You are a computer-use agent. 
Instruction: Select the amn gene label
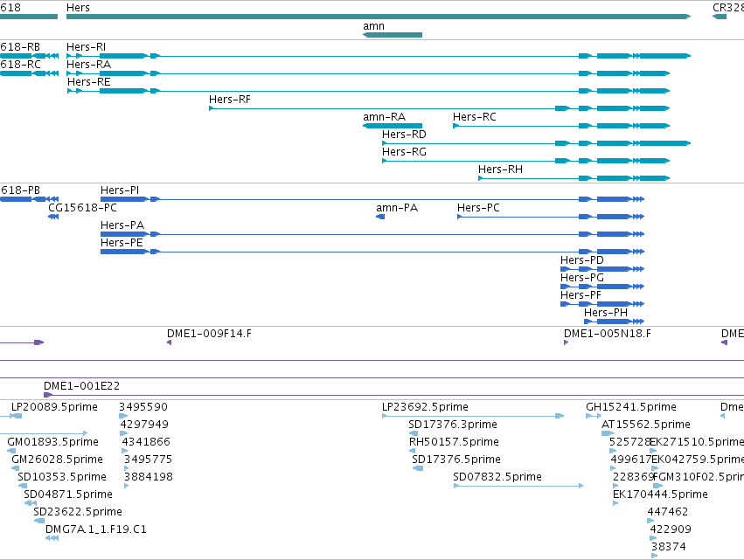point(373,26)
